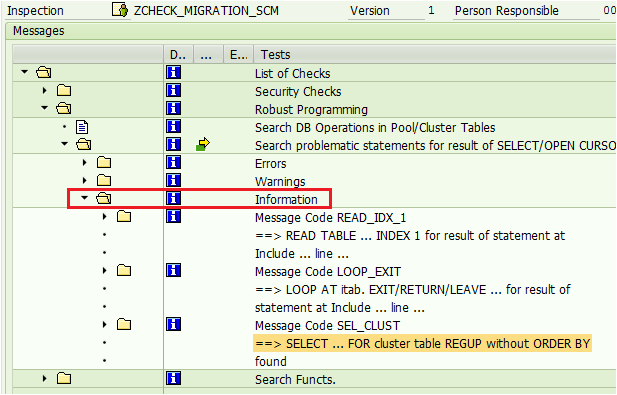
Task: Collapse the Search problematic statements node
Action: tap(65, 144)
